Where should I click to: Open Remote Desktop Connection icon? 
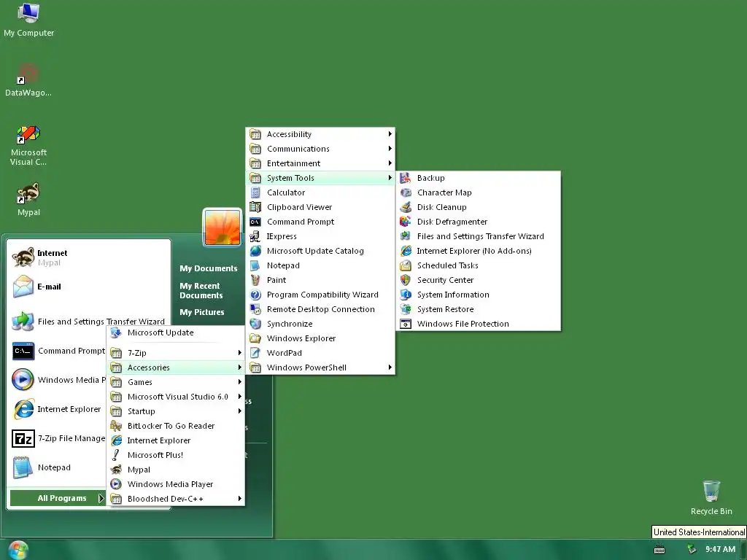click(255, 309)
